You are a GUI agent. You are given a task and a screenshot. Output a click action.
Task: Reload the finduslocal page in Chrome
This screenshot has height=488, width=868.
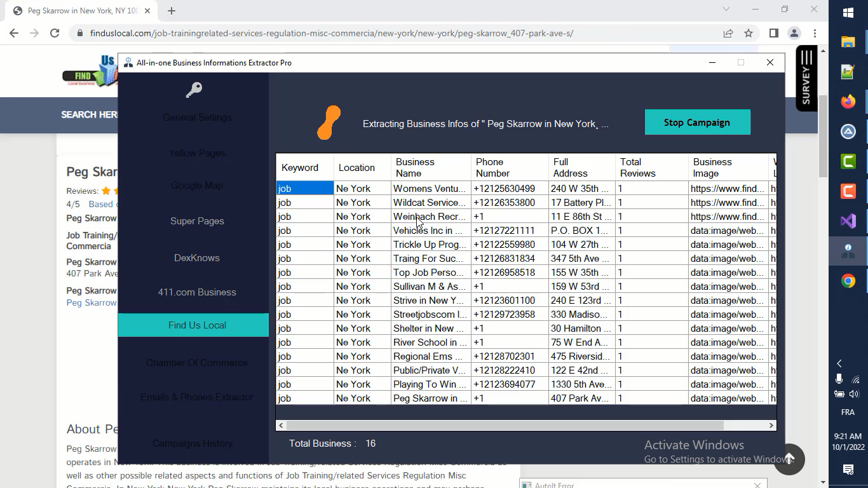click(x=55, y=33)
